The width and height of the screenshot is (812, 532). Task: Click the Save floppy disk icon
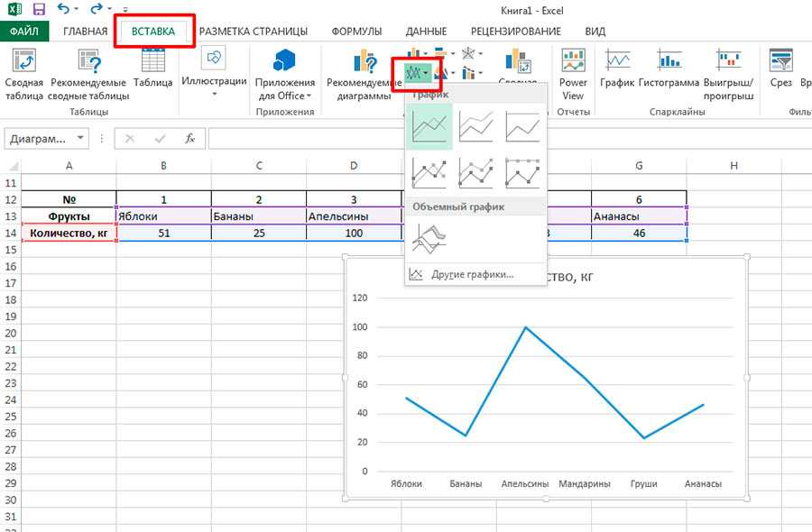[x=39, y=9]
